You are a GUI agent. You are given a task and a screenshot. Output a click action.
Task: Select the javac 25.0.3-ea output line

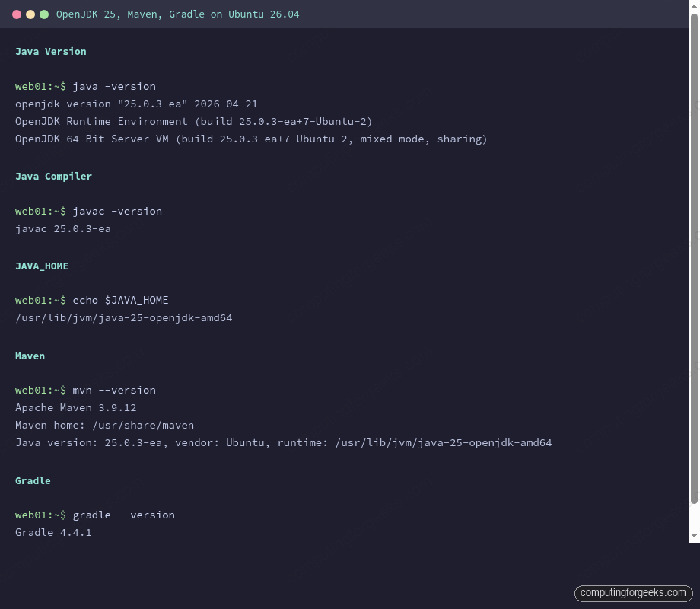pos(62,228)
